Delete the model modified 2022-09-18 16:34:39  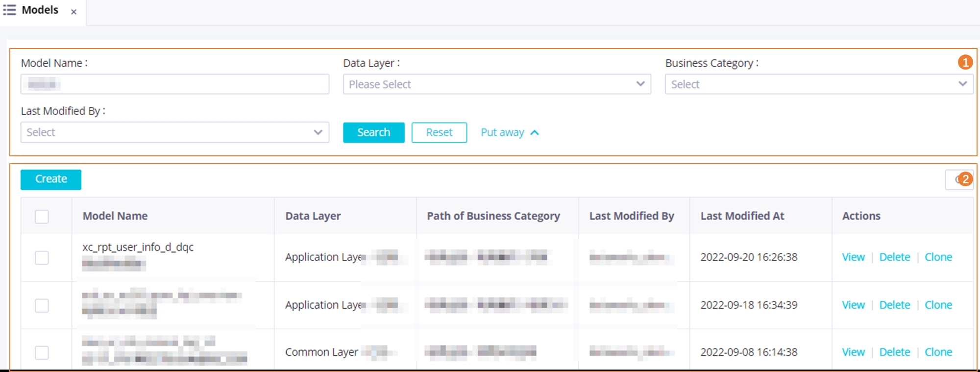click(x=895, y=305)
